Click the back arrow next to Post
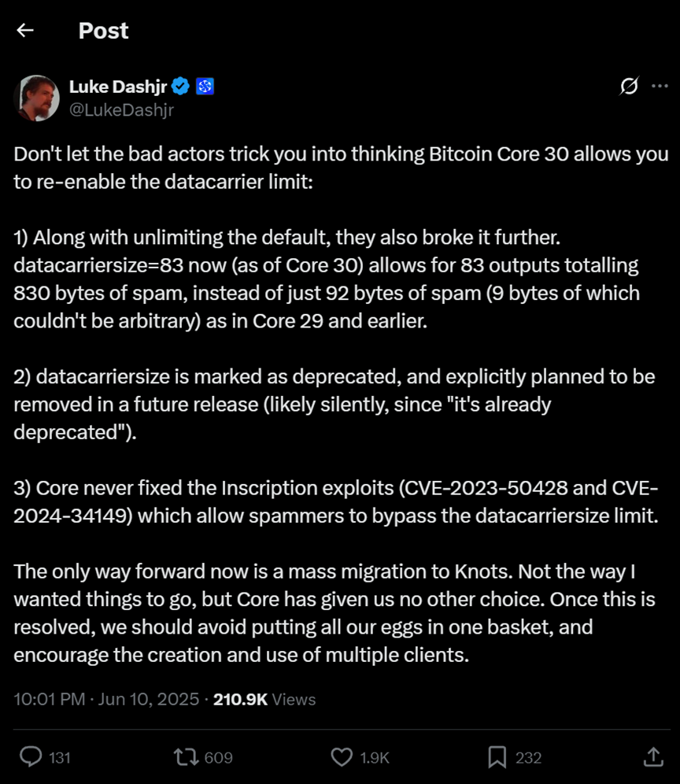 25,31
